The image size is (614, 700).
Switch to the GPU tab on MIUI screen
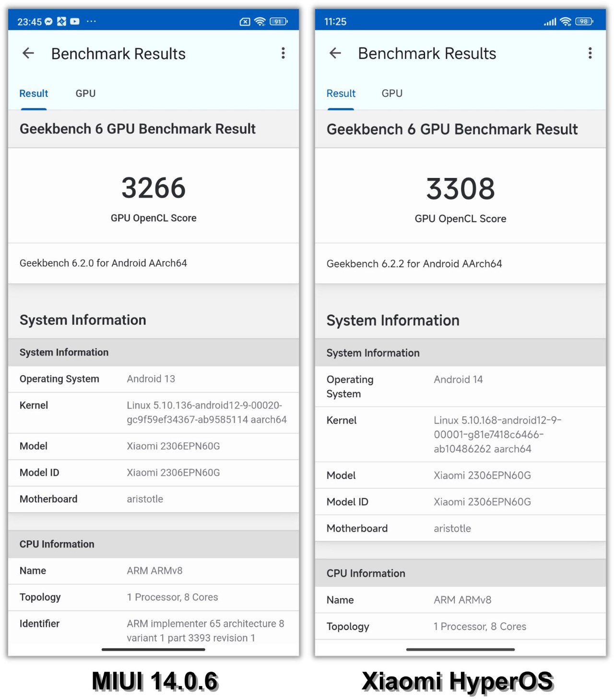[85, 93]
